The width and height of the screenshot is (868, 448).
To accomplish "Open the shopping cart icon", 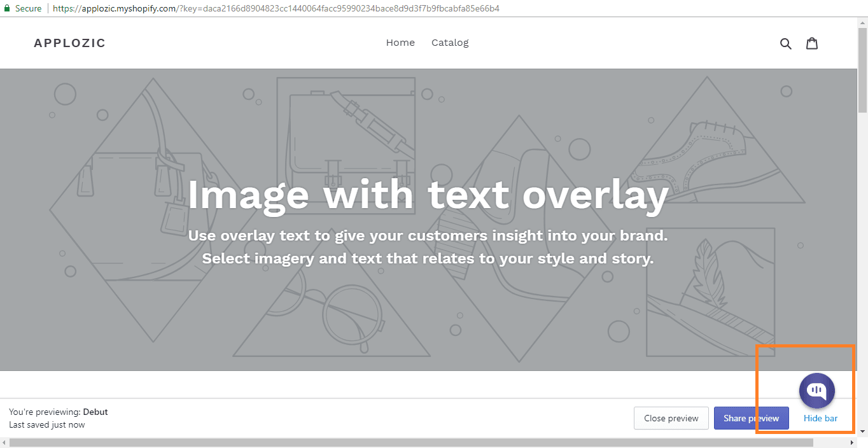I will tap(812, 43).
